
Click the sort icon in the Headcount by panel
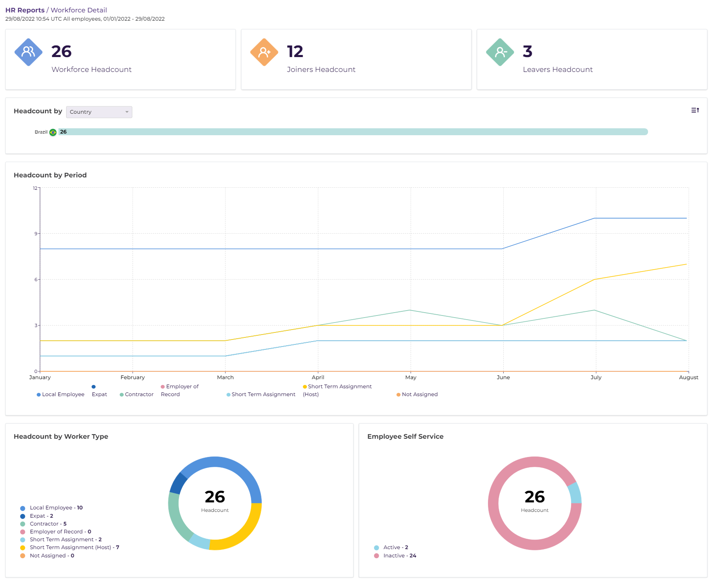[x=695, y=110]
